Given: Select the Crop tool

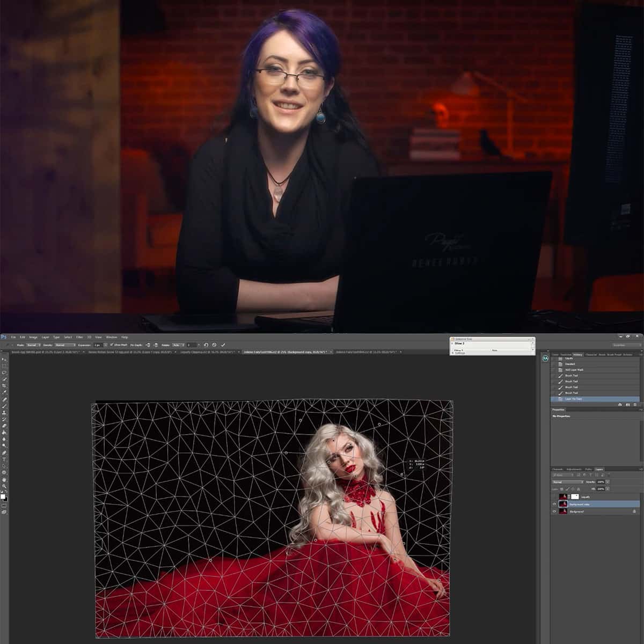Looking at the screenshot, I should 4,385.
